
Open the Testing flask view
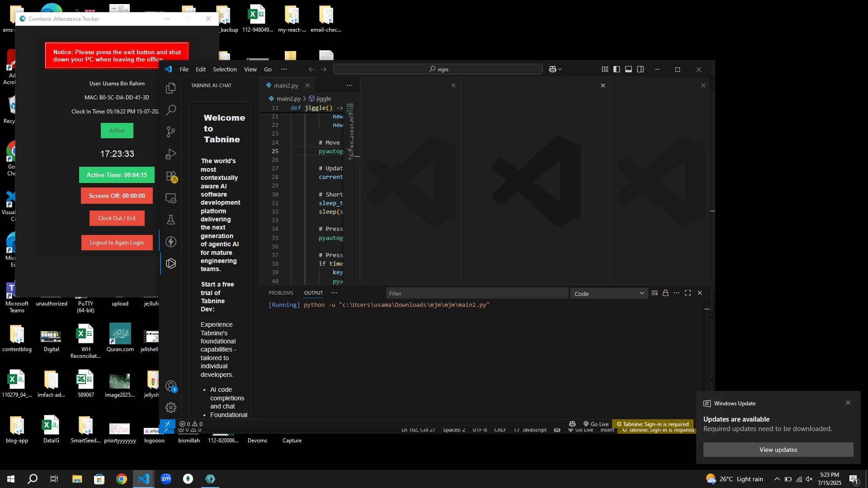(x=171, y=220)
